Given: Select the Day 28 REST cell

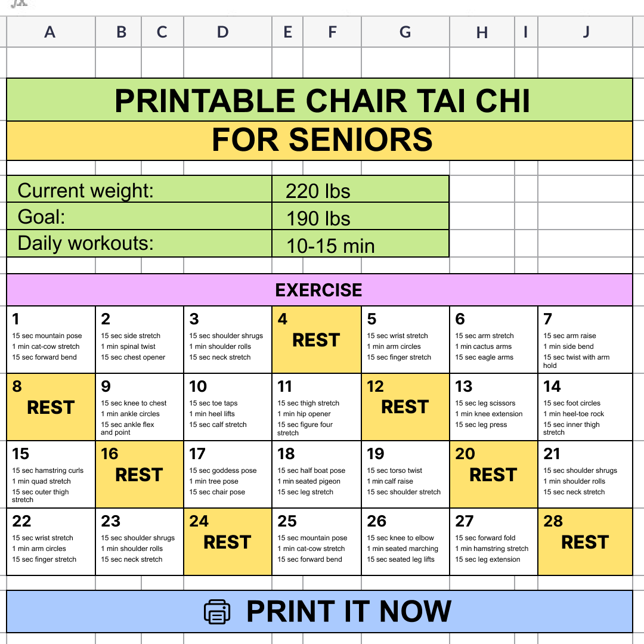Looking at the screenshot, I should [586, 541].
